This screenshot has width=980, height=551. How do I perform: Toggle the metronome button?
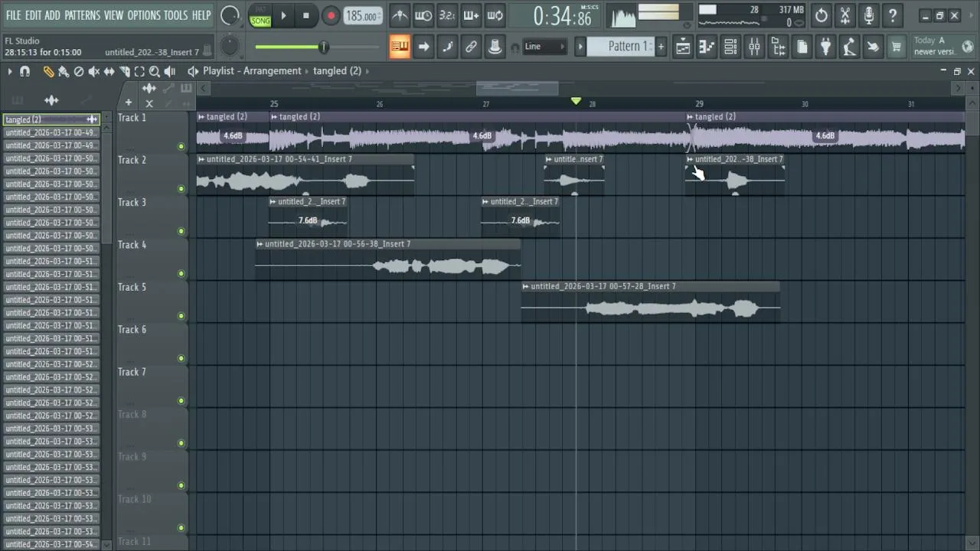(400, 15)
